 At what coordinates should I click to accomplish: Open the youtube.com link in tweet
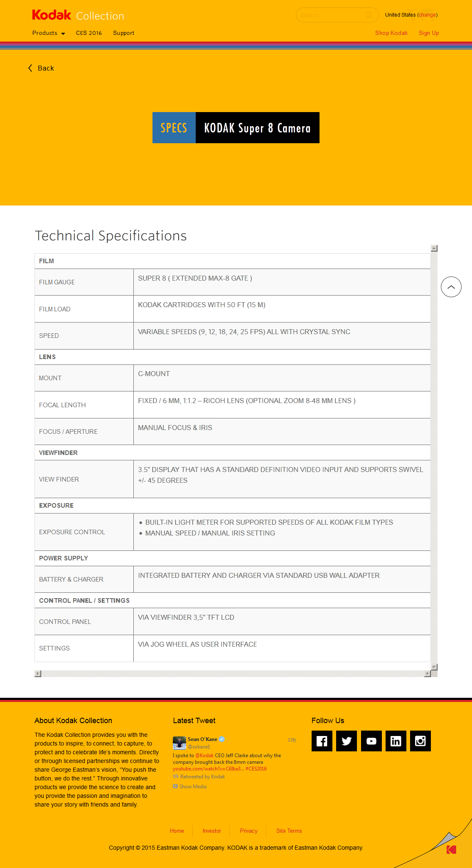tap(208, 769)
